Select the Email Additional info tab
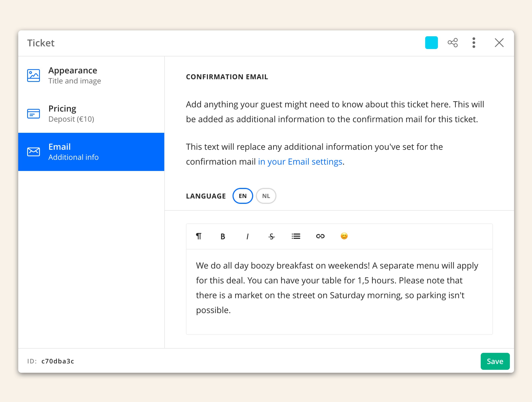The width and height of the screenshot is (532, 402). [91, 152]
